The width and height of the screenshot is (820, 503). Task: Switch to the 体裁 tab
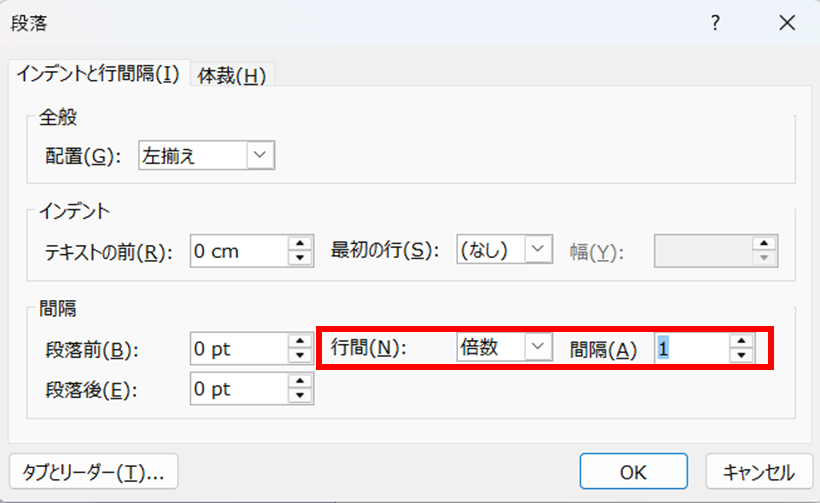click(232, 75)
